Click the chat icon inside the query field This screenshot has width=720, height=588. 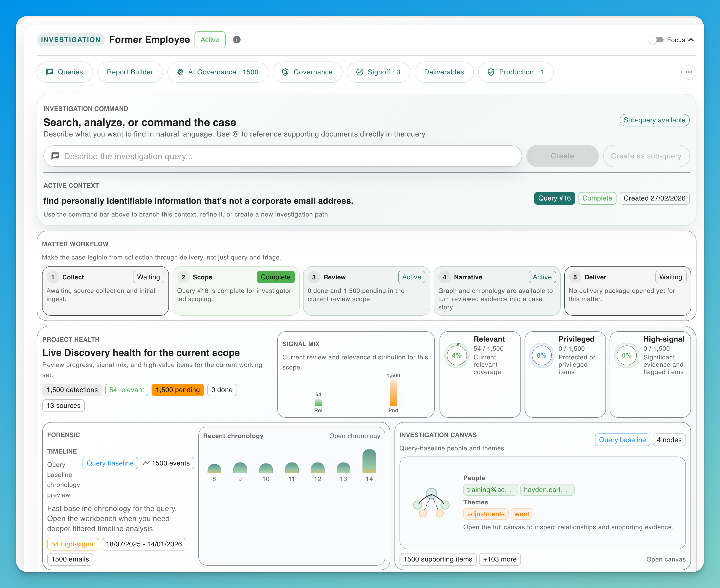pyautogui.click(x=55, y=156)
